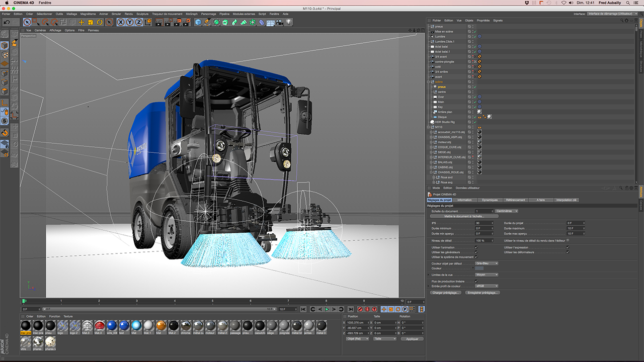This screenshot has width=644, height=362.
Task: Toggle Utiliser les déformateurs checkbox
Action: (568, 252)
